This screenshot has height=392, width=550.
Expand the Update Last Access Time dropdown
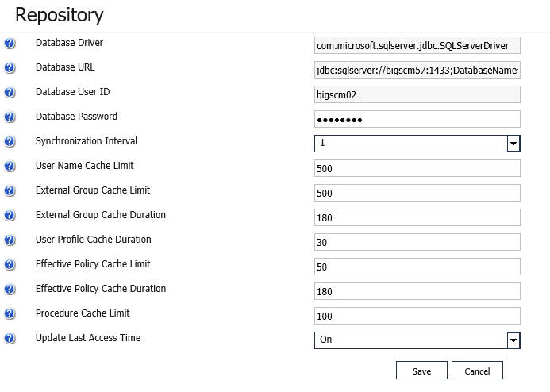point(417,340)
